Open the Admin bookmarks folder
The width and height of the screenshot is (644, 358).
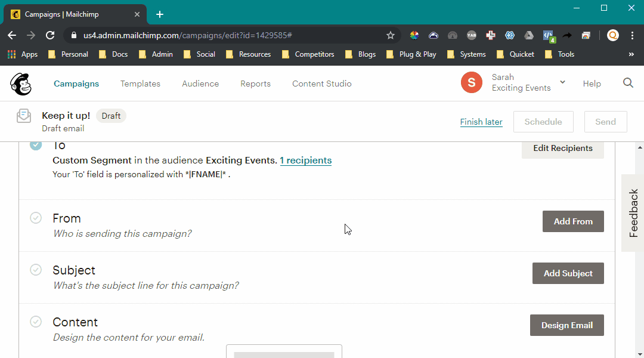click(x=156, y=54)
